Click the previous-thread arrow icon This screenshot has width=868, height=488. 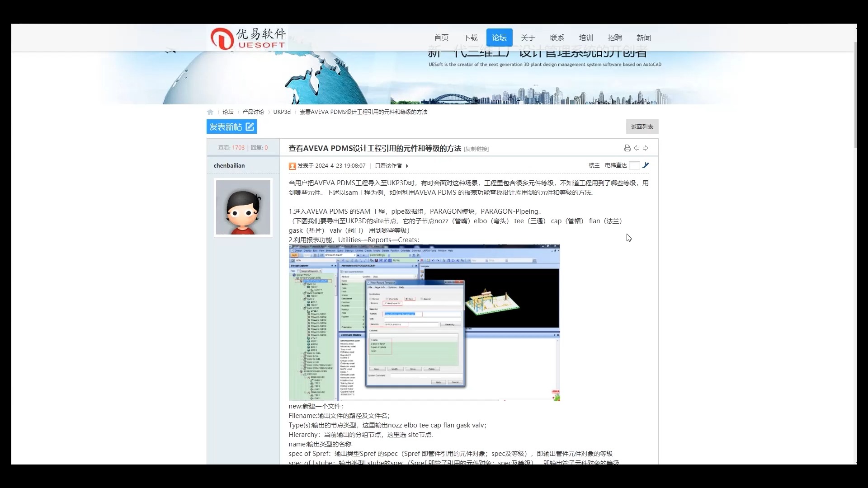tap(637, 148)
